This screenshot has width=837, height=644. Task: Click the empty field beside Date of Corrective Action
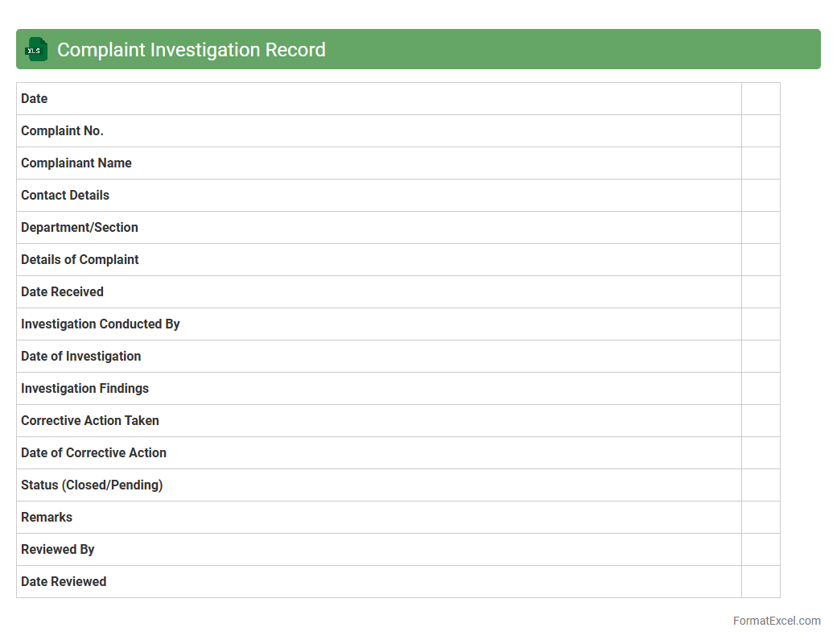click(761, 452)
